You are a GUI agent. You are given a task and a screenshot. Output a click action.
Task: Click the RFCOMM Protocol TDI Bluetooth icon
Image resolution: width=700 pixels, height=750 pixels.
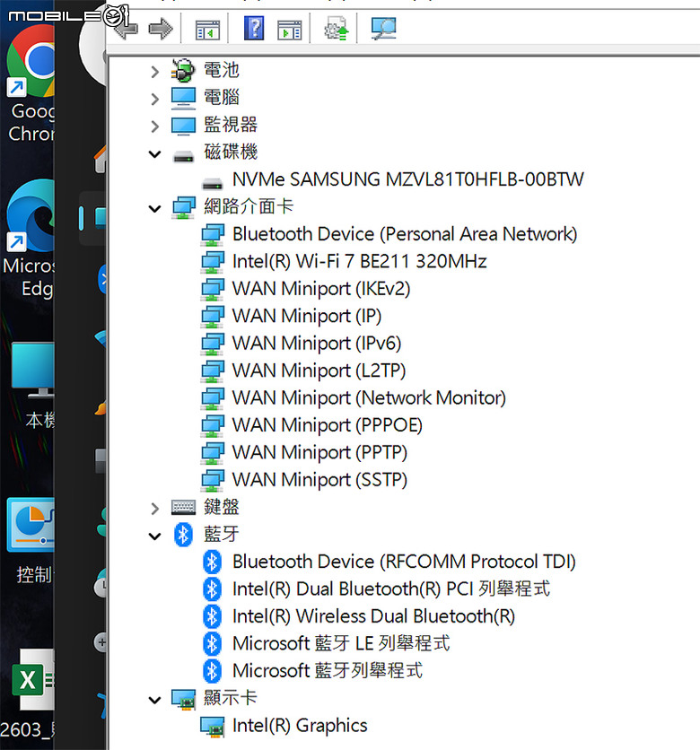click(x=212, y=562)
